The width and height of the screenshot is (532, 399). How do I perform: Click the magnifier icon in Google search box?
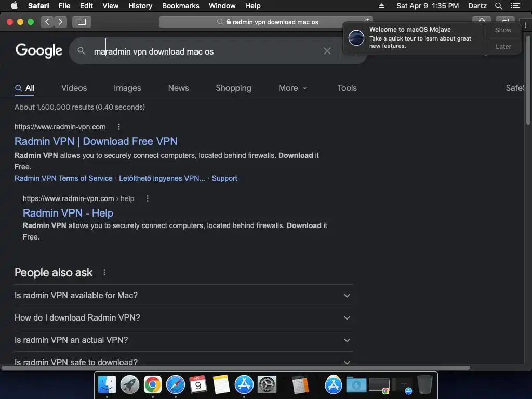click(81, 51)
